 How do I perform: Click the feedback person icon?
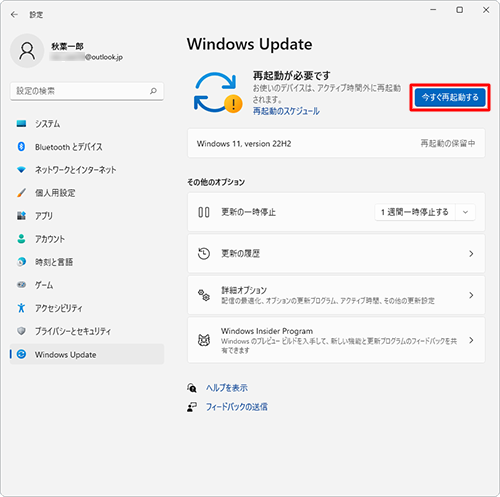pos(192,407)
